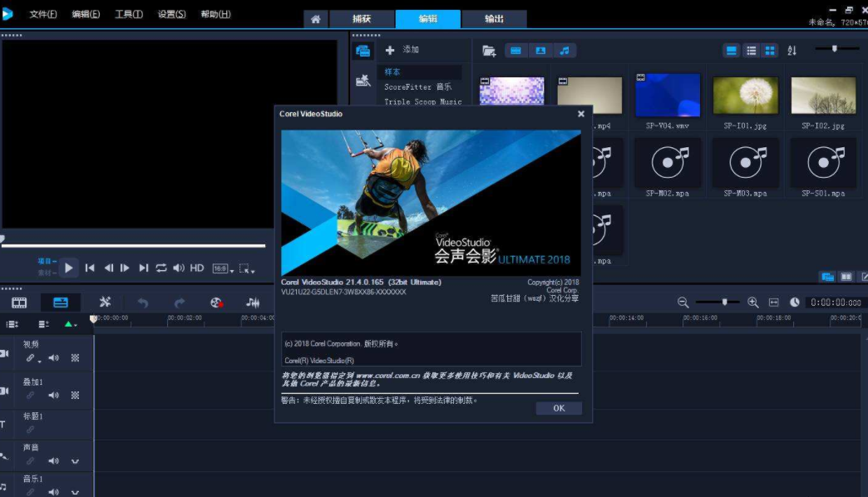Select the SP-M03.mpa audio clip
The image size is (868, 497).
coord(746,163)
